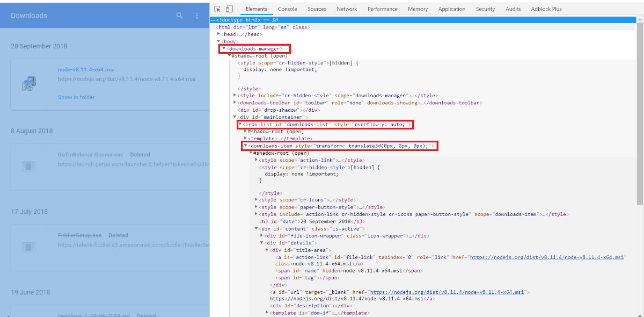
Task: Click the 19 June 2018 date heading
Action: [x=31, y=292]
